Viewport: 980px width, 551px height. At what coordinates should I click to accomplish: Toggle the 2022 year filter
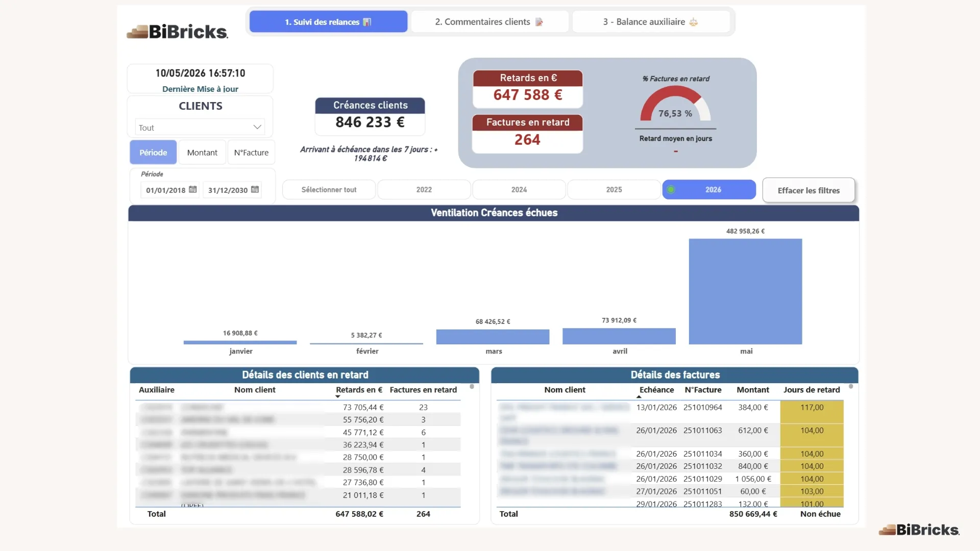coord(424,189)
